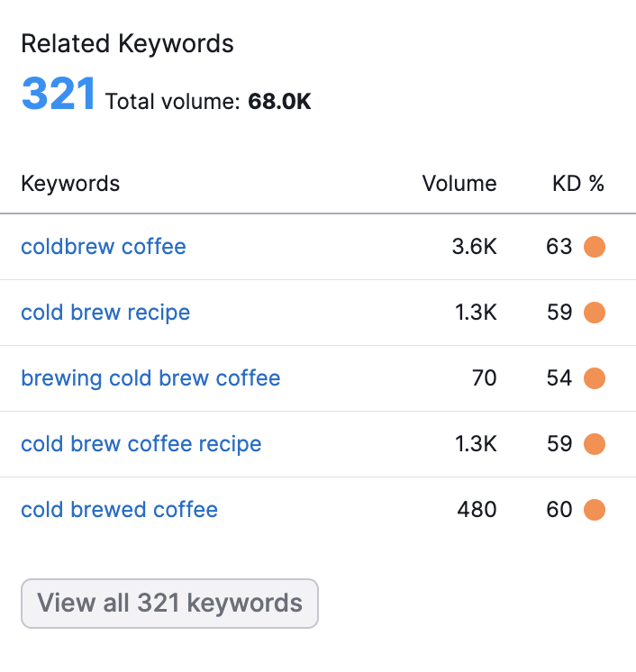The height and width of the screenshot is (672, 636).
Task: Select the brewing cold brew coffee link
Action: coord(150,378)
